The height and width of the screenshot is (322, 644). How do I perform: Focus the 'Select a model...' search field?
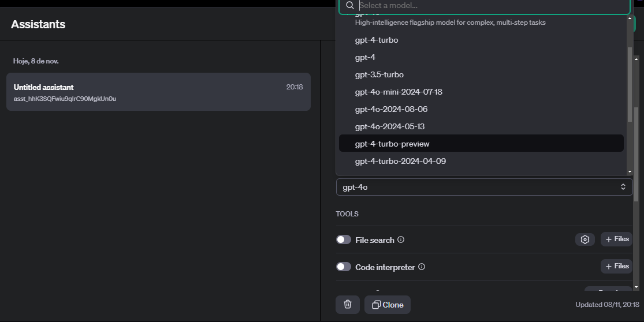click(x=491, y=6)
